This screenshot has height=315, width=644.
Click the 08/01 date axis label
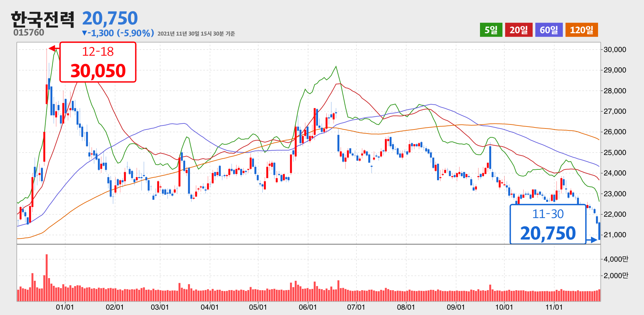point(406,307)
